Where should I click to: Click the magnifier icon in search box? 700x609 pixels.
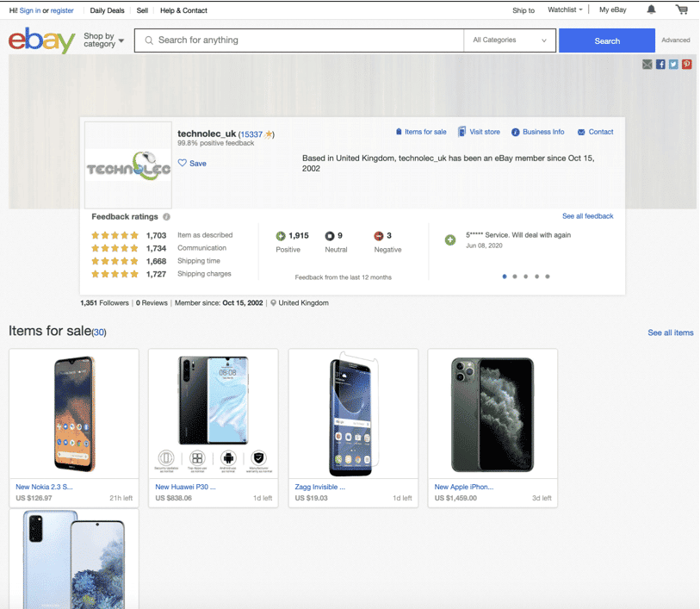pyautogui.click(x=149, y=40)
